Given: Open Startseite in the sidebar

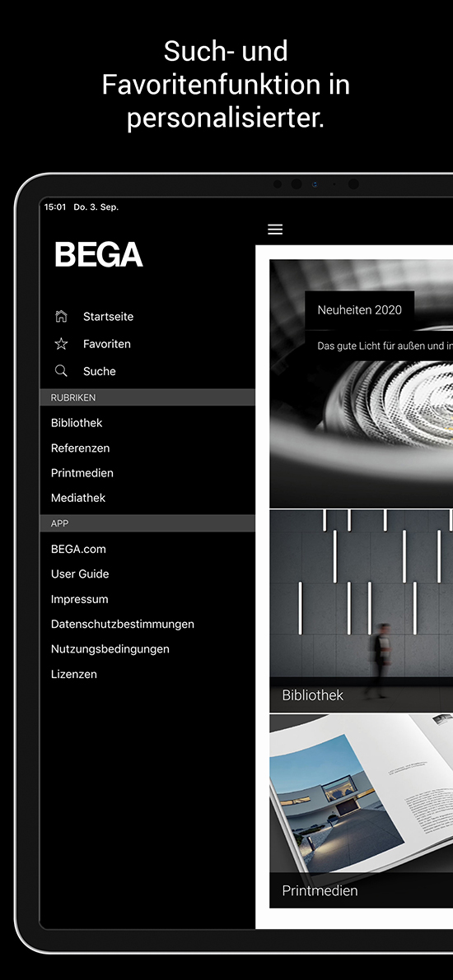Looking at the screenshot, I should (x=108, y=316).
